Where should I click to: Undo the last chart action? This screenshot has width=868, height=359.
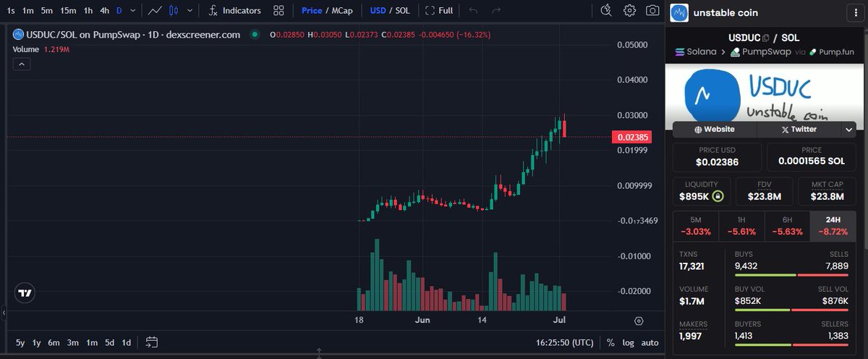click(474, 11)
